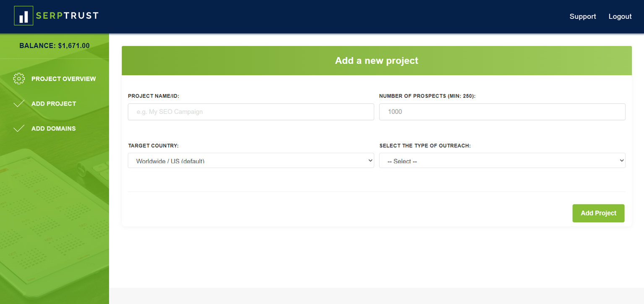The width and height of the screenshot is (644, 304).
Task: Click the gear icon beside Project Overview
Action: [19, 79]
